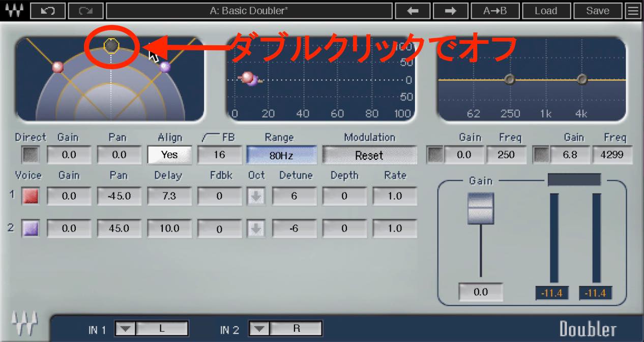Open the IN 2 channel dropdown
Screen dimensions: 644x342
(259, 329)
